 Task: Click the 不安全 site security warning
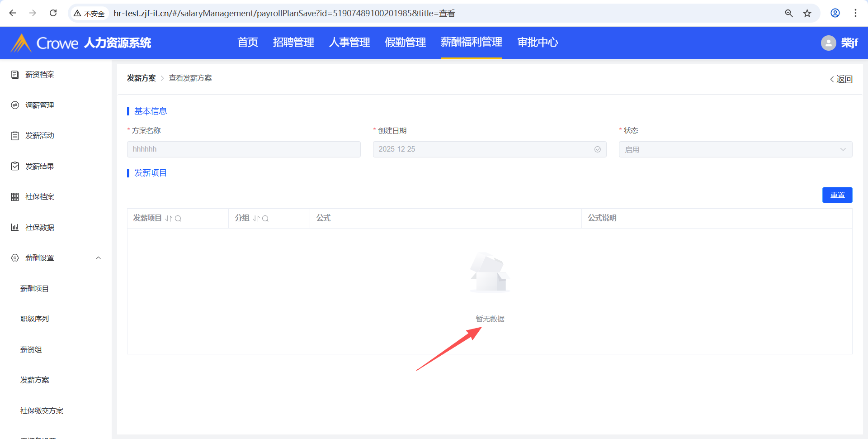pyautogui.click(x=89, y=14)
